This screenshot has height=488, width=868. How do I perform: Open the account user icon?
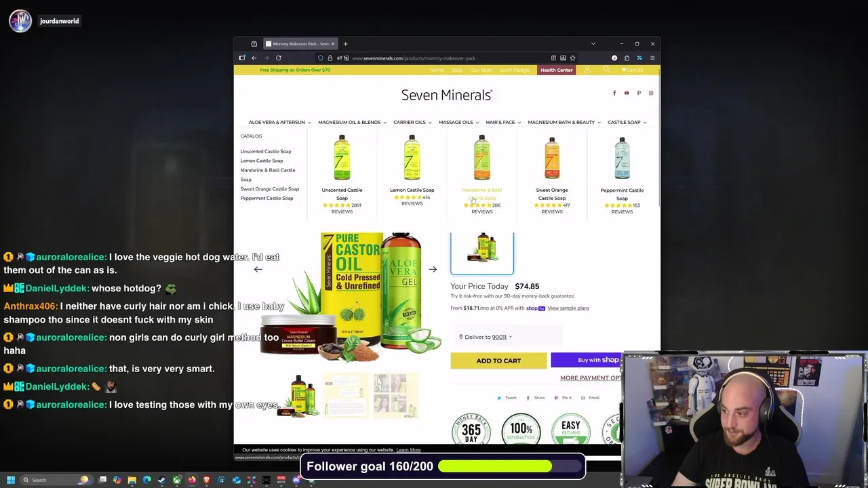coord(587,70)
